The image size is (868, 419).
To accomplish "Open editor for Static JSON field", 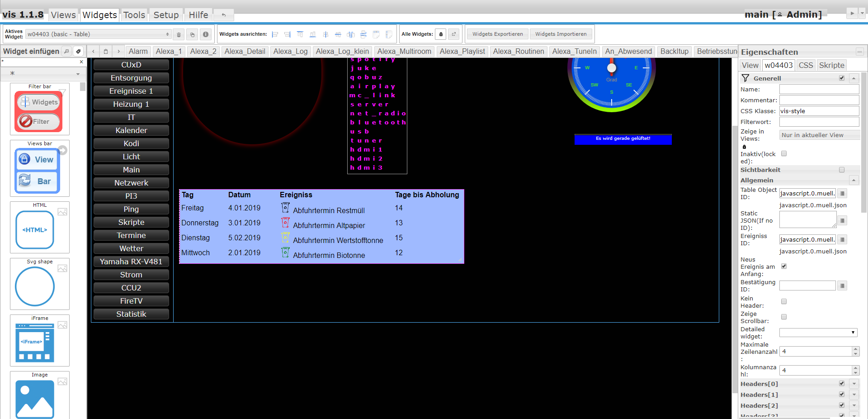I will point(842,221).
